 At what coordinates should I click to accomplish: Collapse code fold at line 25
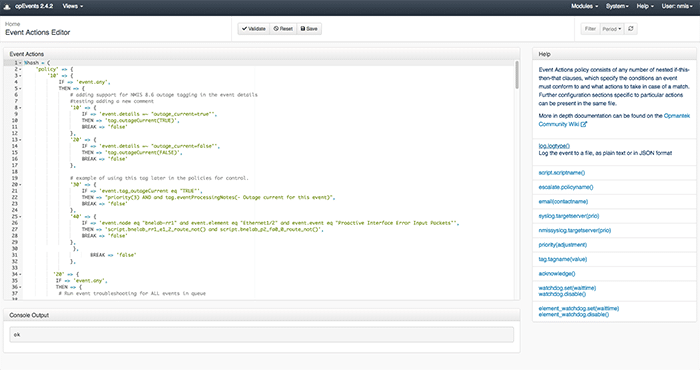tap(20, 216)
